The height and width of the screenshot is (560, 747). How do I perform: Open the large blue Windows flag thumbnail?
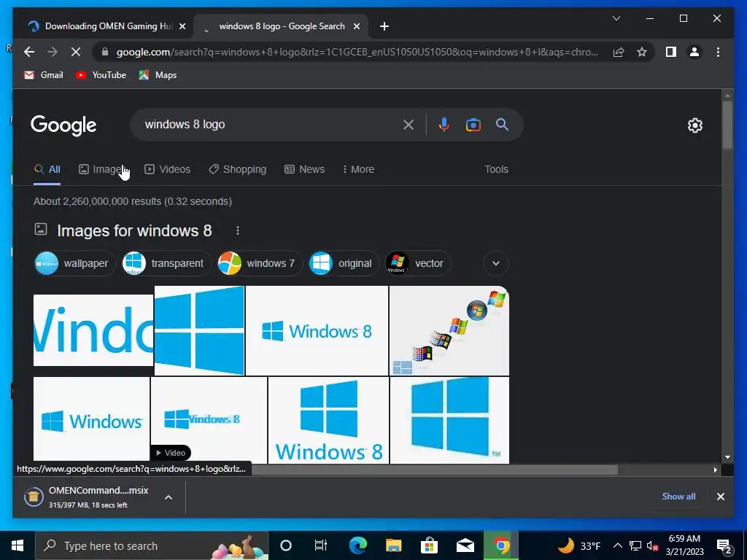point(200,330)
